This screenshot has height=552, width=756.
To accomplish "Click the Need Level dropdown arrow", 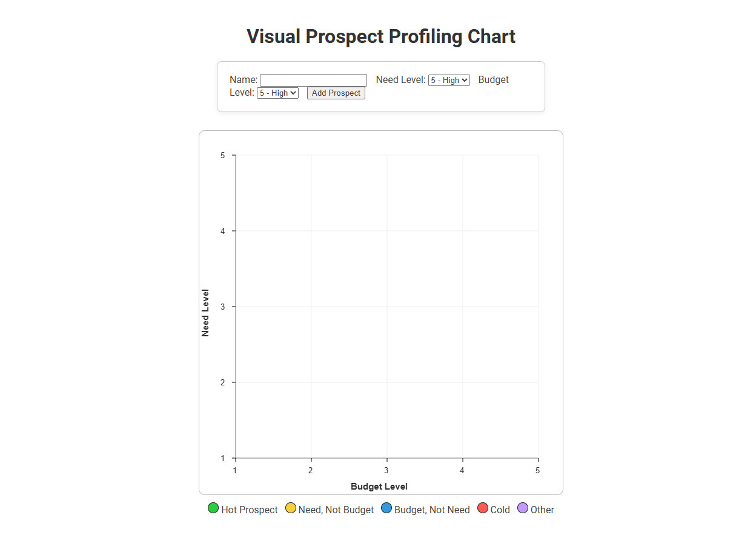I will pos(465,80).
